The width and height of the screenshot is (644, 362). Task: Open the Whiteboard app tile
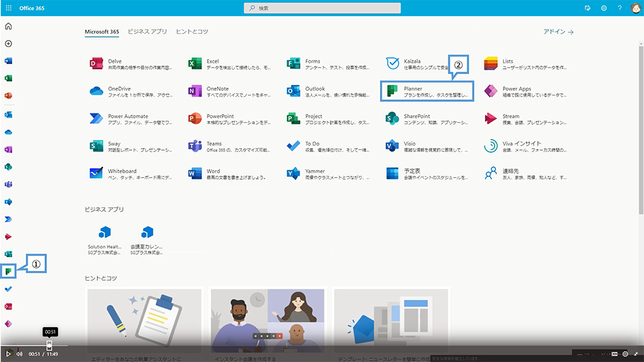pos(131,174)
